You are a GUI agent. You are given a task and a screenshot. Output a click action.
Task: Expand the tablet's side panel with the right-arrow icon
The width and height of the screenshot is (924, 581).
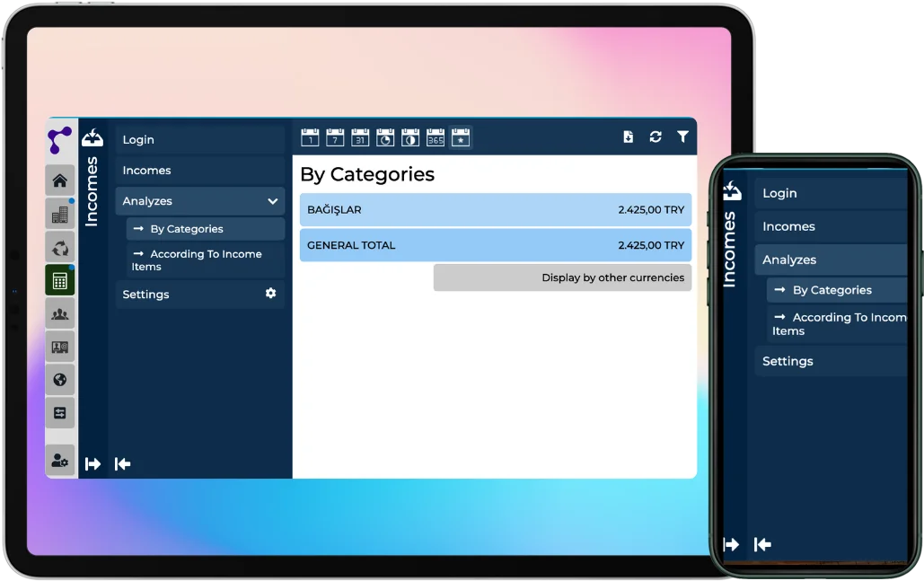coord(92,463)
